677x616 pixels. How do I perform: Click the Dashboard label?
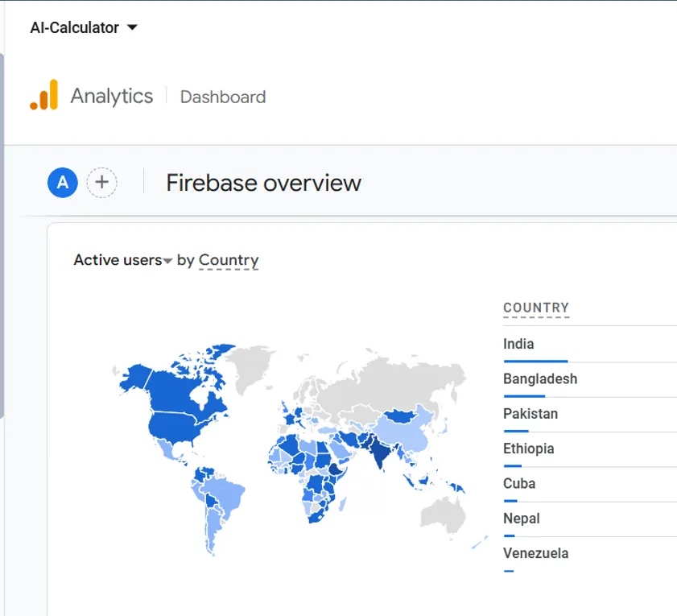[x=222, y=97]
